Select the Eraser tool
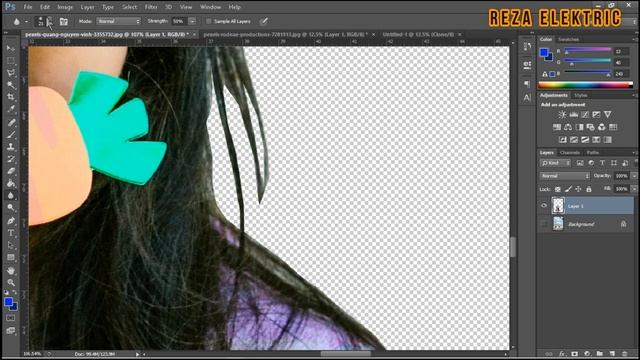 (11, 171)
